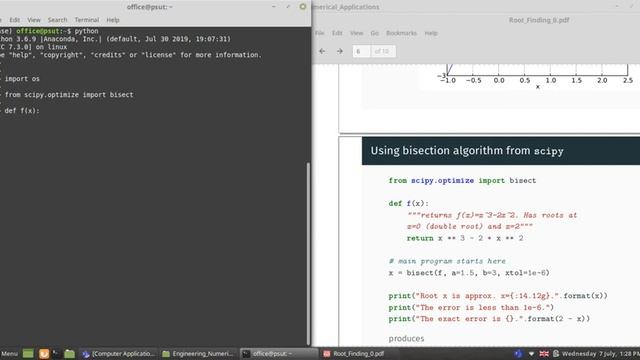The height and width of the screenshot is (360, 640).
Task: Click the 'x = bisect(f, a=1.5, b=3, xtol=1e-6)' line
Action: click(469, 273)
